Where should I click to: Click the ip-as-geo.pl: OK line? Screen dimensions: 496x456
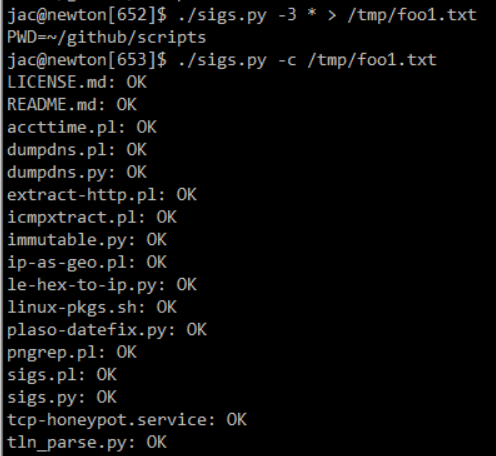[87, 263]
